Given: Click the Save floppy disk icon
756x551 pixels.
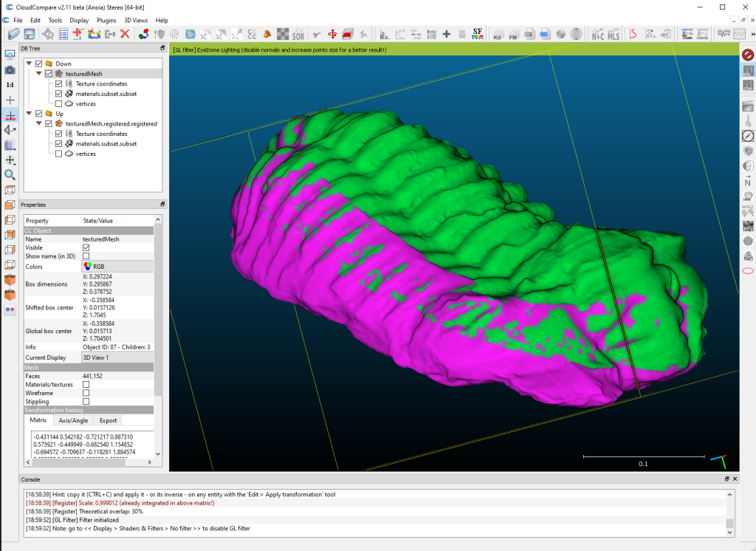Looking at the screenshot, I should tap(30, 34).
